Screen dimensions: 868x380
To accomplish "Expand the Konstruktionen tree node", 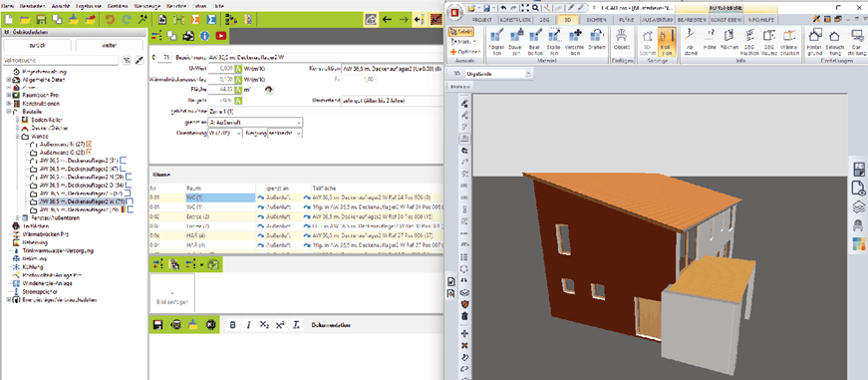I will (x=8, y=104).
